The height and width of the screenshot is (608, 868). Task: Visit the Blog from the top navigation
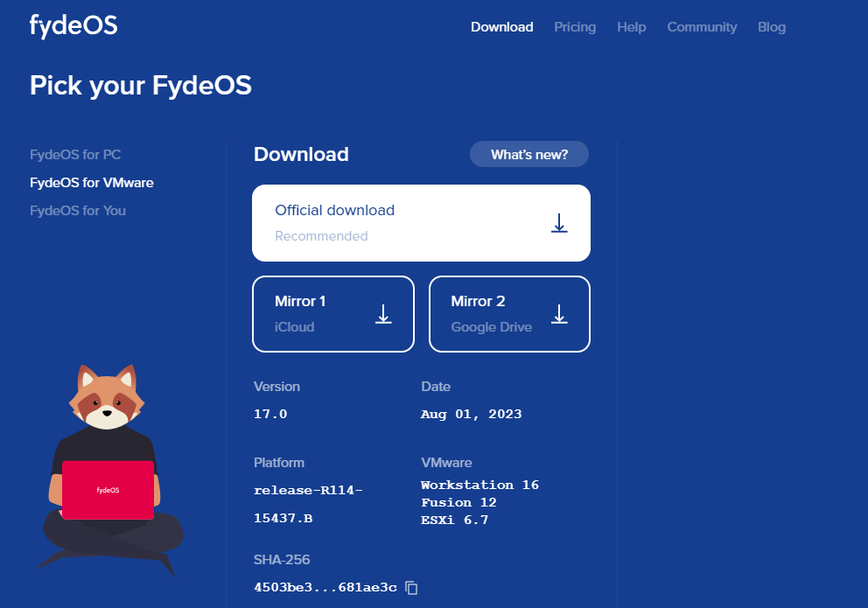[772, 27]
